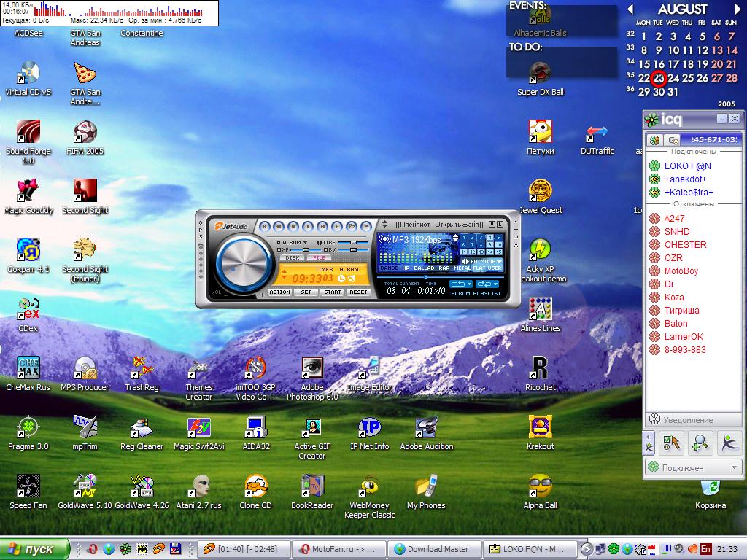The width and height of the screenshot is (747, 560).
Task: Toggle the L button in JetAudio header
Action: 500,224
